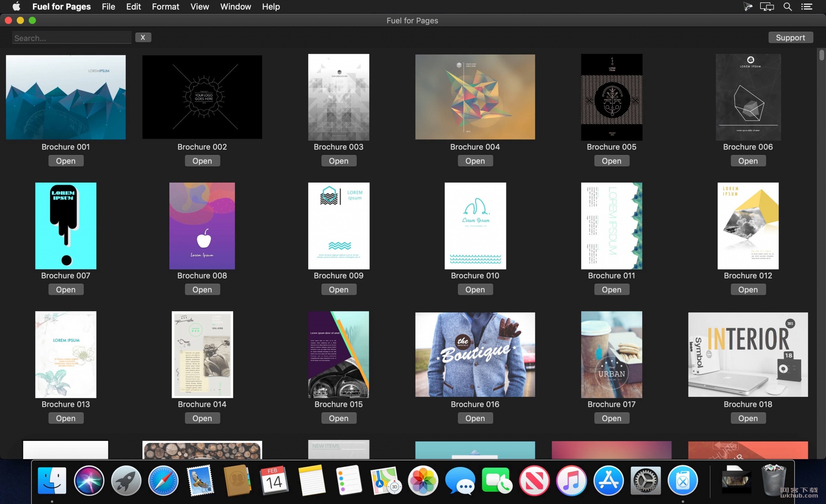
Task: Open App Store in the dock
Action: (x=609, y=480)
